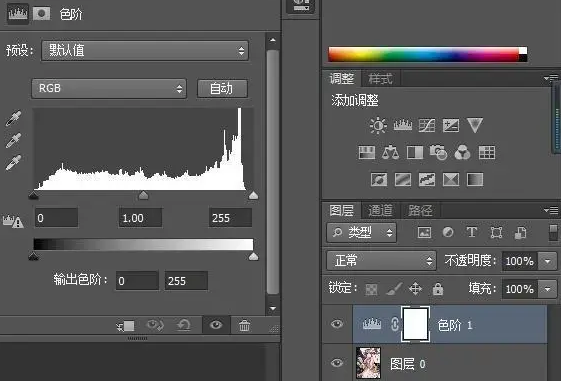Add a Curves adjustment layer
This screenshot has width=561, height=381.
427,126
